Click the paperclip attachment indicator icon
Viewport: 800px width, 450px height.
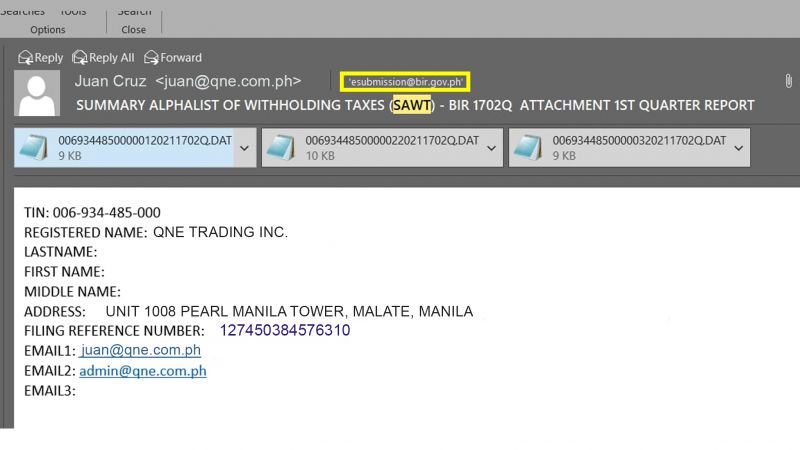[788, 81]
